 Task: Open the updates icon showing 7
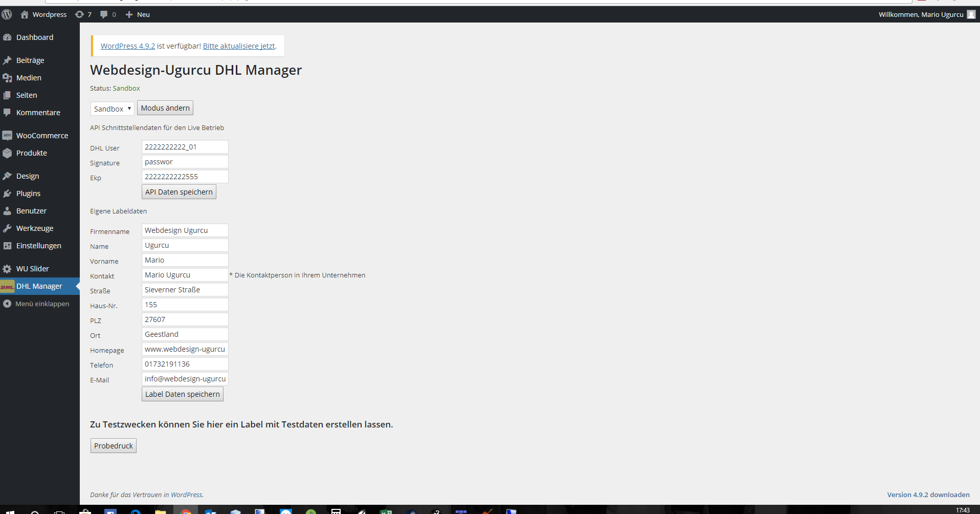tap(83, 14)
